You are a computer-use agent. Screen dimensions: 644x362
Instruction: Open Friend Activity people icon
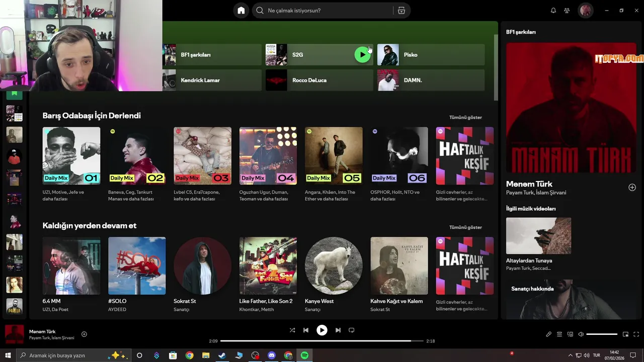tap(567, 11)
